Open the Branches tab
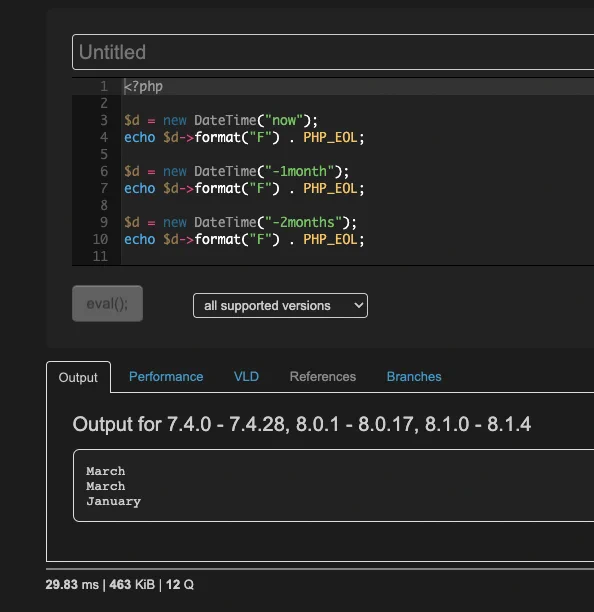 pyautogui.click(x=414, y=377)
